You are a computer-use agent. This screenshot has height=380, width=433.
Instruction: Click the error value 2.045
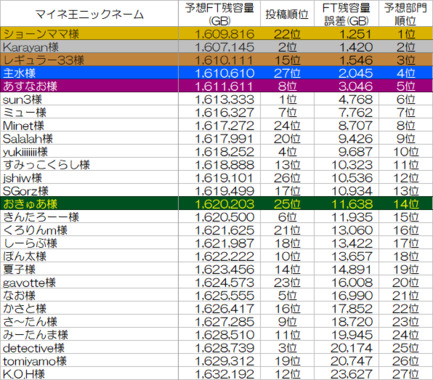(x=355, y=73)
